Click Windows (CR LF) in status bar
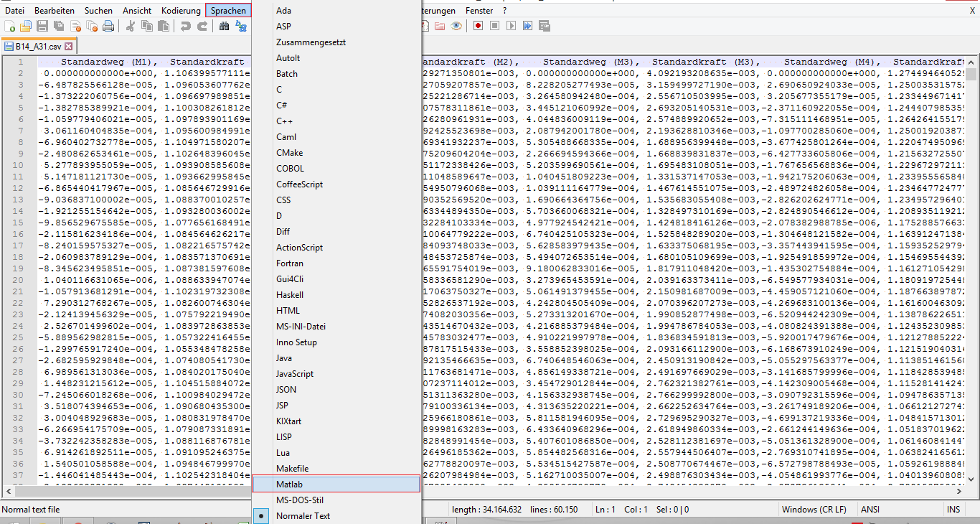 click(814, 510)
